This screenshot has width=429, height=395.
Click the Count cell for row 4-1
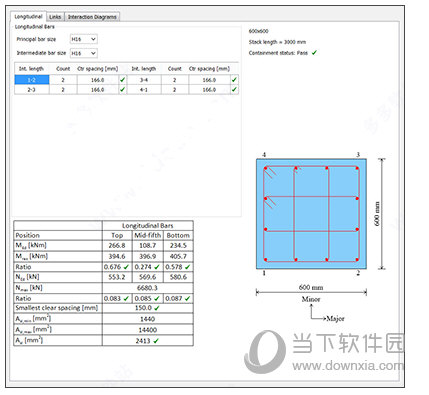[175, 90]
